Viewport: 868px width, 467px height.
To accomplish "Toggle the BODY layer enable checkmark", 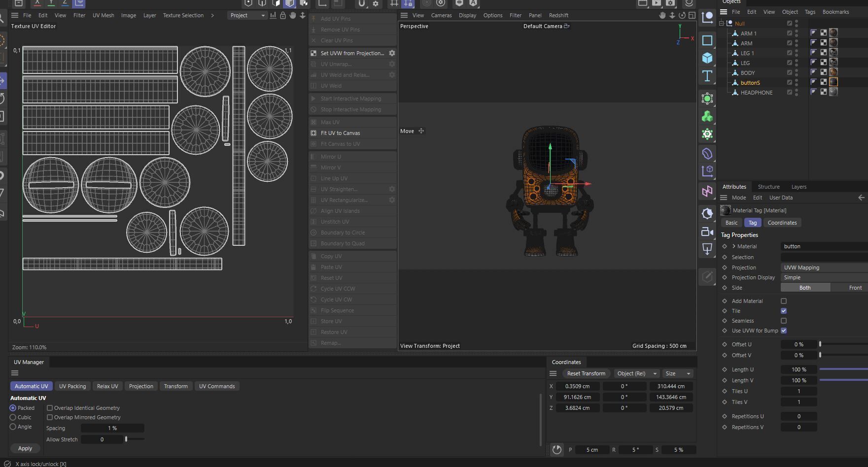I will [790, 72].
